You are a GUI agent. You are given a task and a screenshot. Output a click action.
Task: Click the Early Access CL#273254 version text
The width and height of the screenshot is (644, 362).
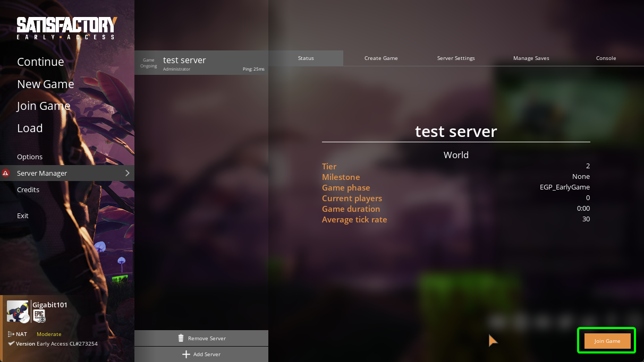(67, 343)
